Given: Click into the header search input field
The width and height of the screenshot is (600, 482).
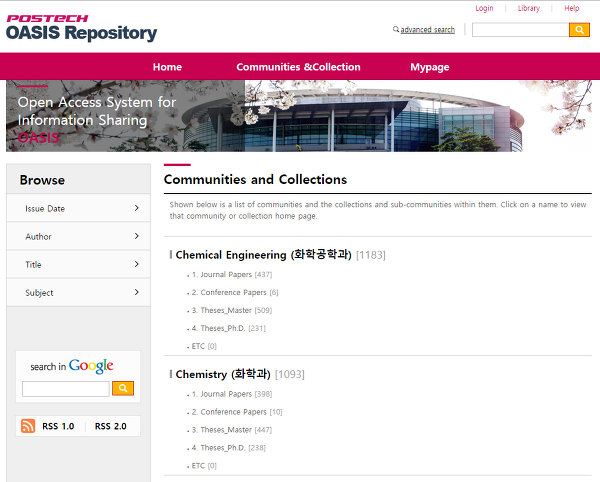Looking at the screenshot, I should point(520,30).
